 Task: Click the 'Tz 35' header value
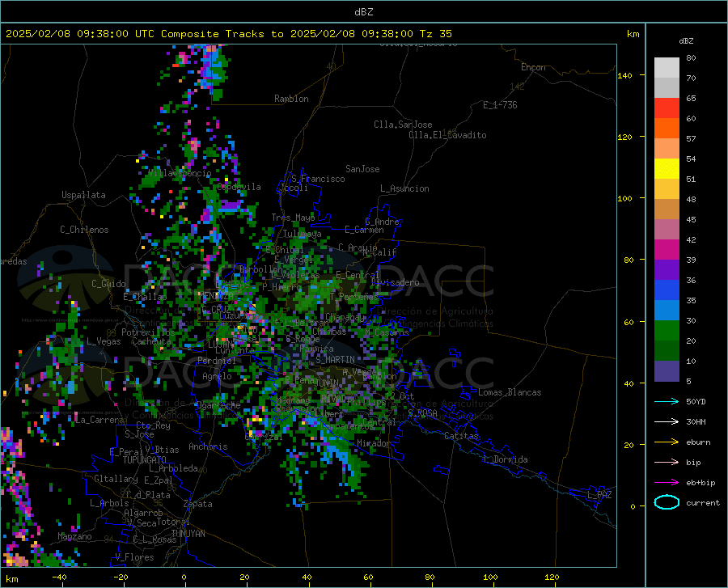[x=435, y=34]
